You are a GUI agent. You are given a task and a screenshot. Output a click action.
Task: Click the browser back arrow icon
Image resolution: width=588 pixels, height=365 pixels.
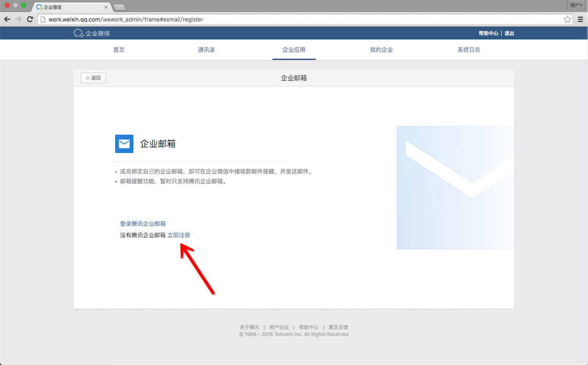(7, 20)
